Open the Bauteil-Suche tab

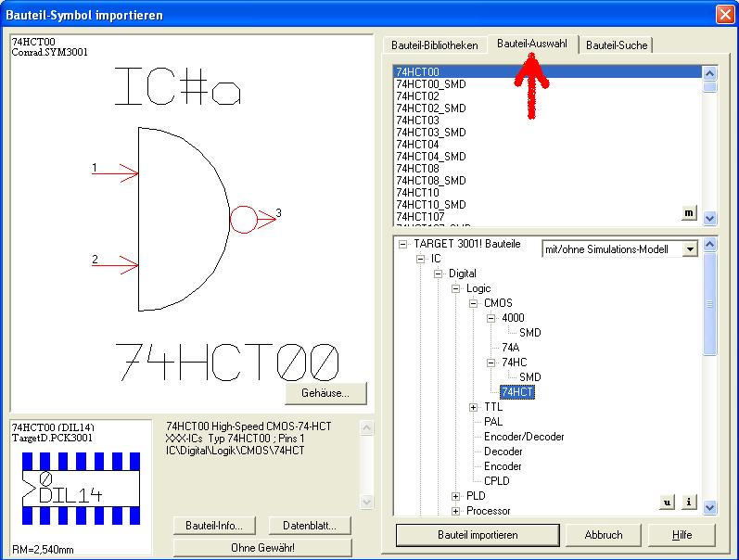pyautogui.click(x=618, y=45)
